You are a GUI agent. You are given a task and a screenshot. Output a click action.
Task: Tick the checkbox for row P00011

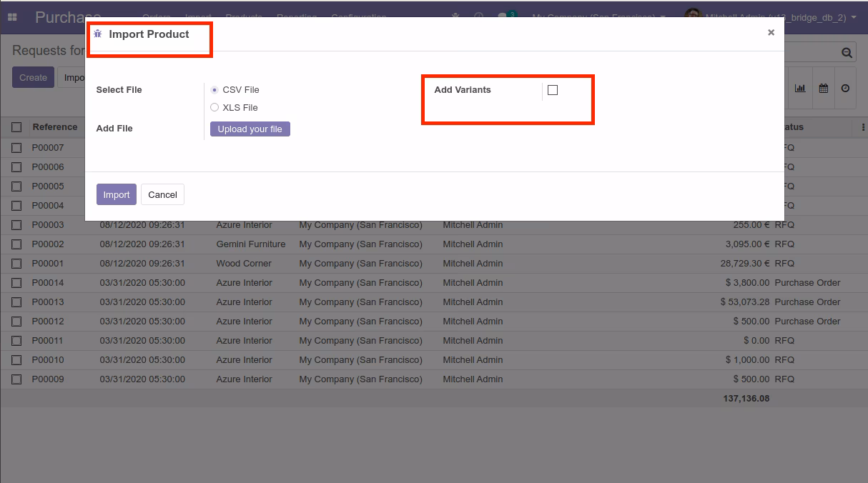pyautogui.click(x=16, y=341)
